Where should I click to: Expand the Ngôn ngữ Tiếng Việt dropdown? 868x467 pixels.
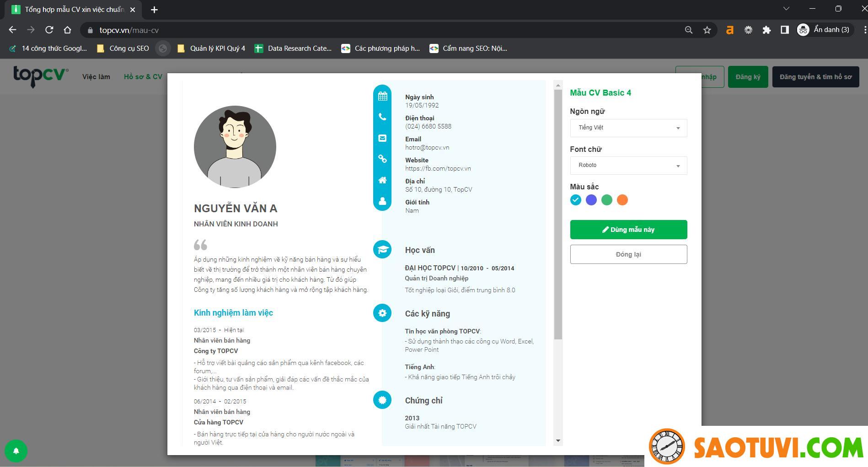tap(628, 128)
